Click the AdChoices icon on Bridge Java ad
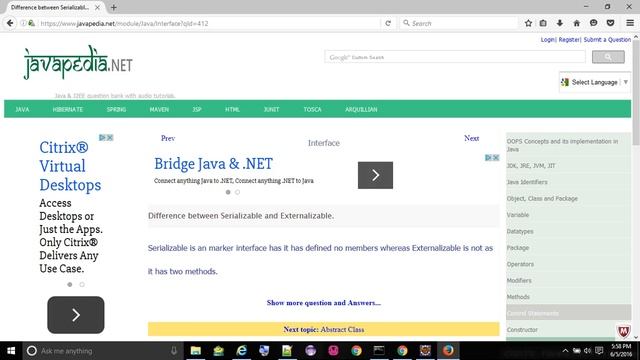This screenshot has width=640, height=360. click(x=488, y=158)
